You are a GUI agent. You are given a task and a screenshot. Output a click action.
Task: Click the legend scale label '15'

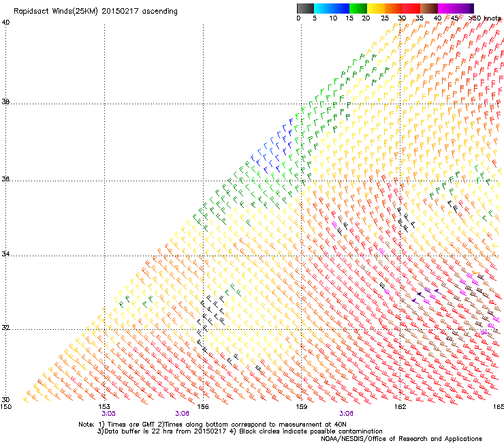[x=349, y=18]
